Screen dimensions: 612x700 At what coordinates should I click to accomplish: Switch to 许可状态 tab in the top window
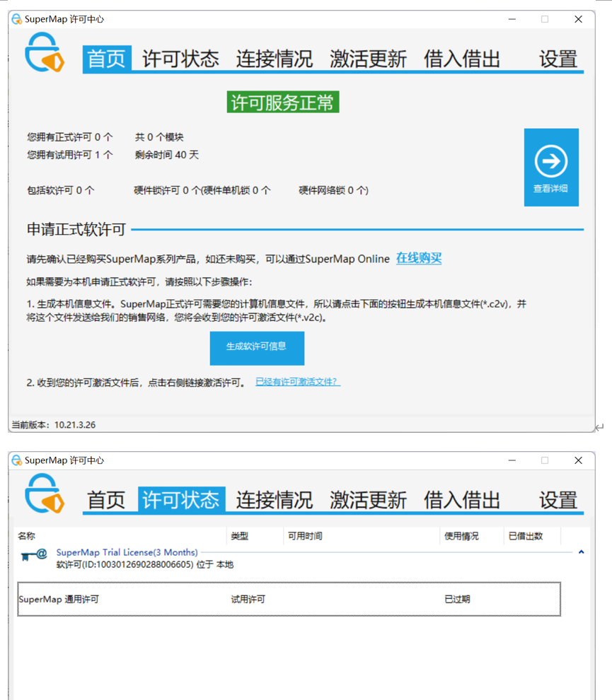[x=180, y=59]
